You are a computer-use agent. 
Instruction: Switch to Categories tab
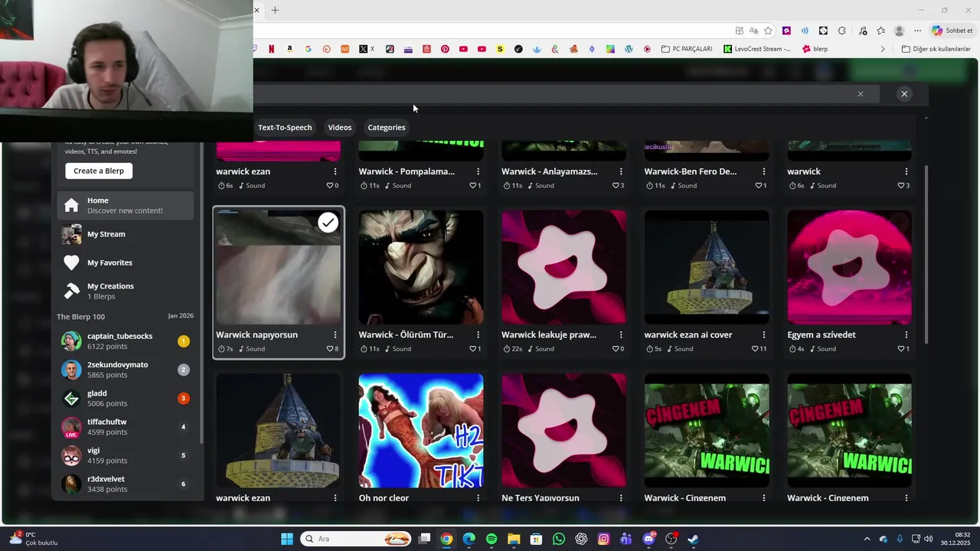(x=387, y=127)
